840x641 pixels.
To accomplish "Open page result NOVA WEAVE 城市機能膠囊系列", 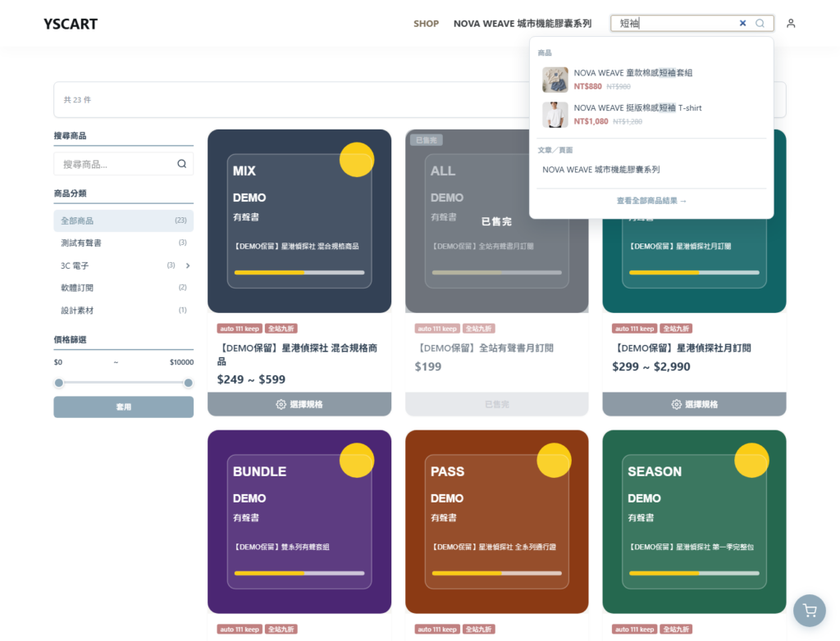I will [601, 169].
